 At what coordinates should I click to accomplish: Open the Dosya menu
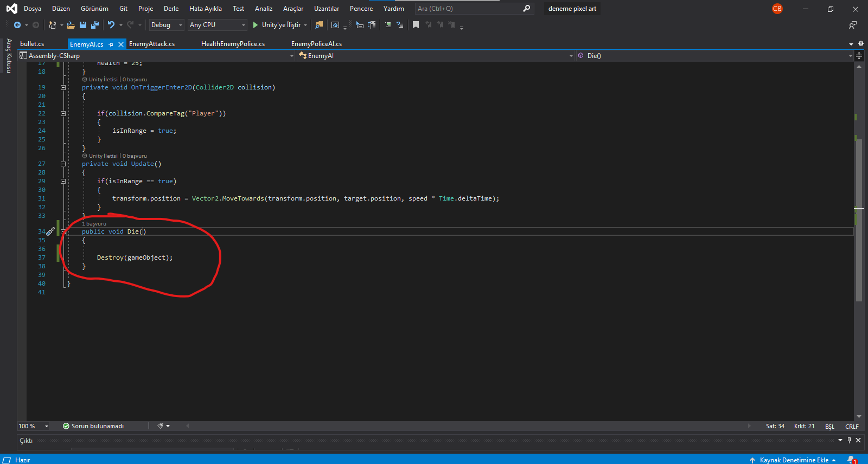33,9
